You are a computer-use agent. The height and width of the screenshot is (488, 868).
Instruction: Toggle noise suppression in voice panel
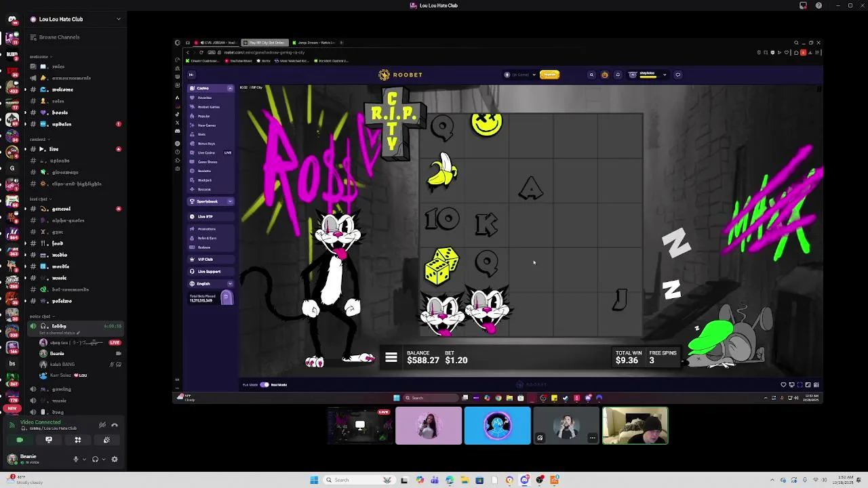(x=102, y=425)
